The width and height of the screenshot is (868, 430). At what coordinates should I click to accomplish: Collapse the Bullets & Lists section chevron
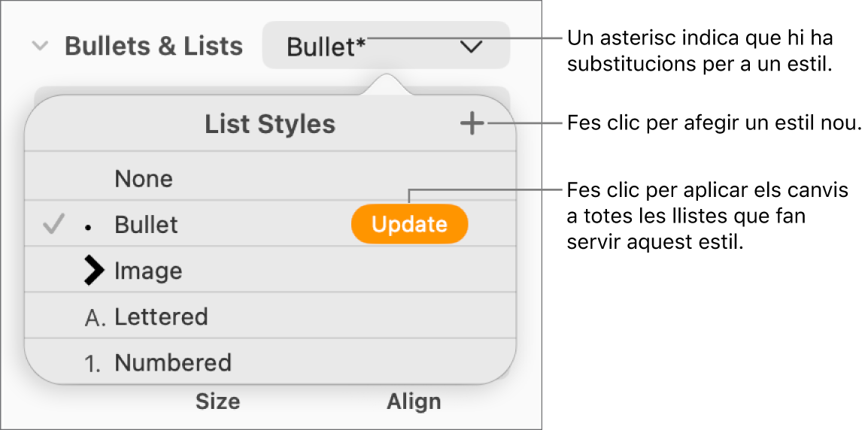tap(40, 47)
